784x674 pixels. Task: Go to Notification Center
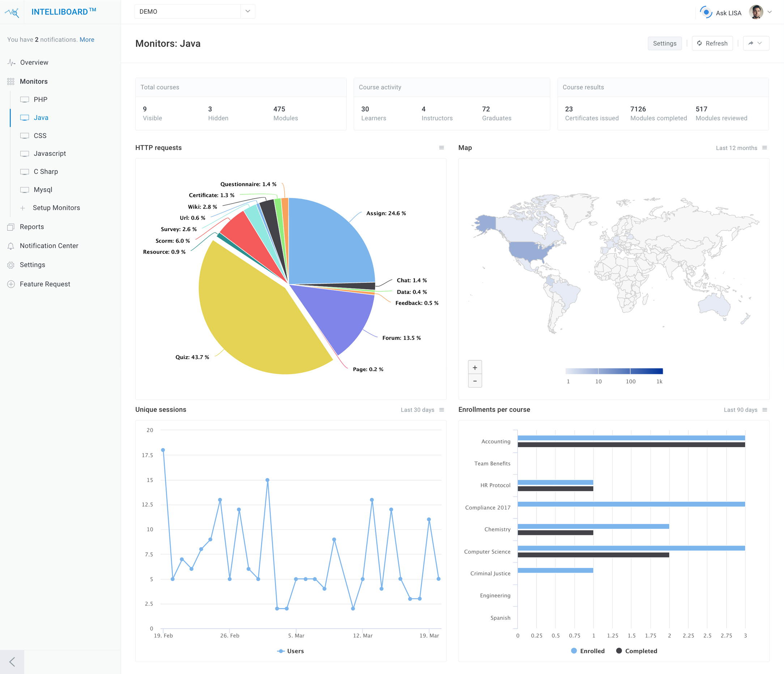tap(49, 246)
